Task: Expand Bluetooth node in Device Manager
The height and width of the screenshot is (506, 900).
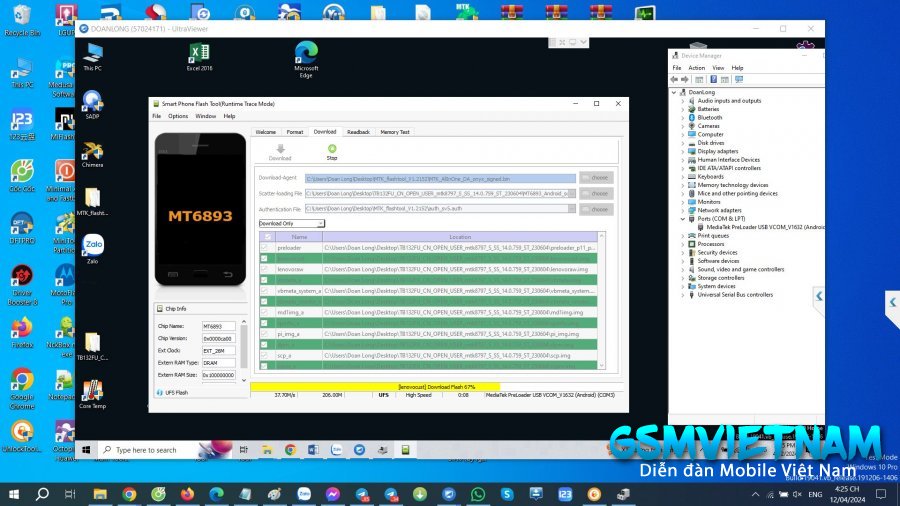Action: (x=683, y=118)
